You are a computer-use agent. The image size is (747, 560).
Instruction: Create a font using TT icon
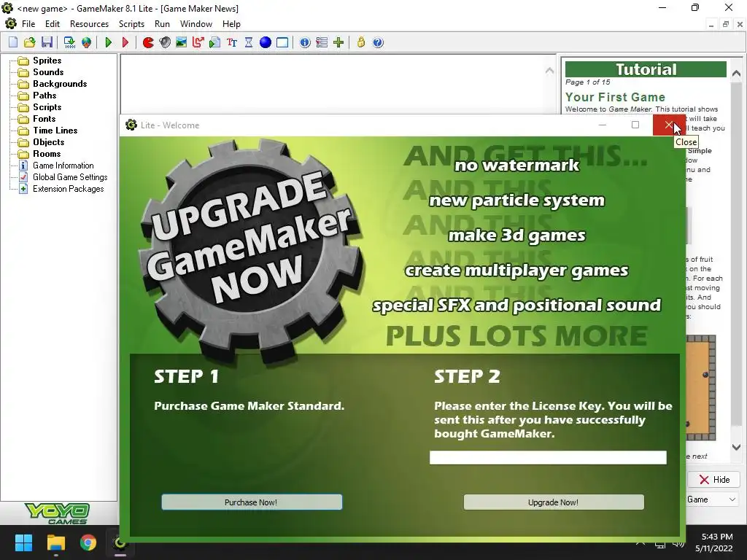232,42
